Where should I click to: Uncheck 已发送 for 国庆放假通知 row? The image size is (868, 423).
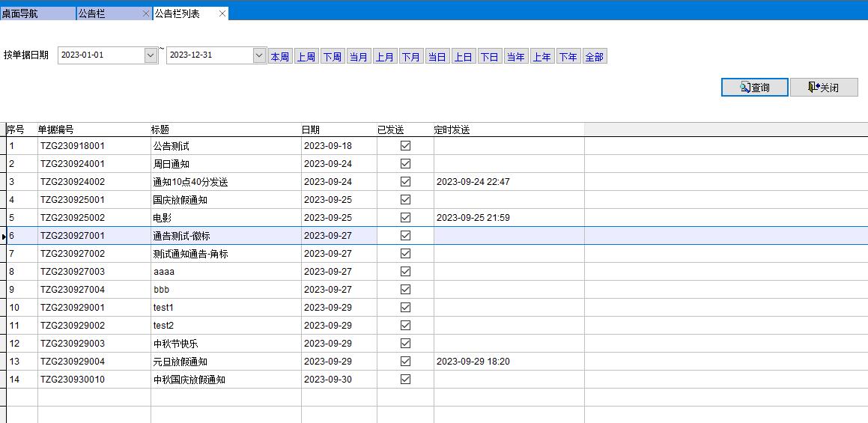pyautogui.click(x=405, y=200)
